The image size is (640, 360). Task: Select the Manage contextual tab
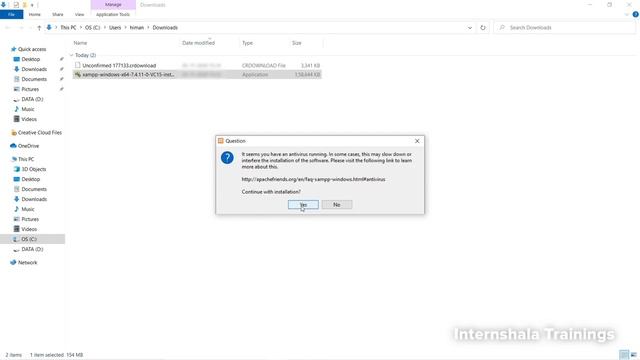pos(113,4)
